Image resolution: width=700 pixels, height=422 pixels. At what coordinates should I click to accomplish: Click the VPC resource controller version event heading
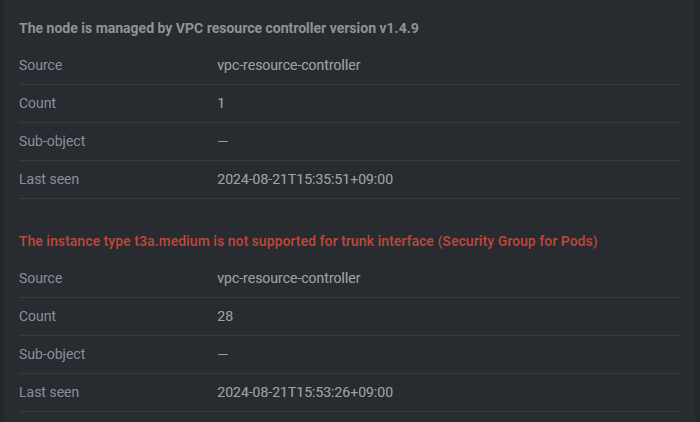tap(219, 28)
